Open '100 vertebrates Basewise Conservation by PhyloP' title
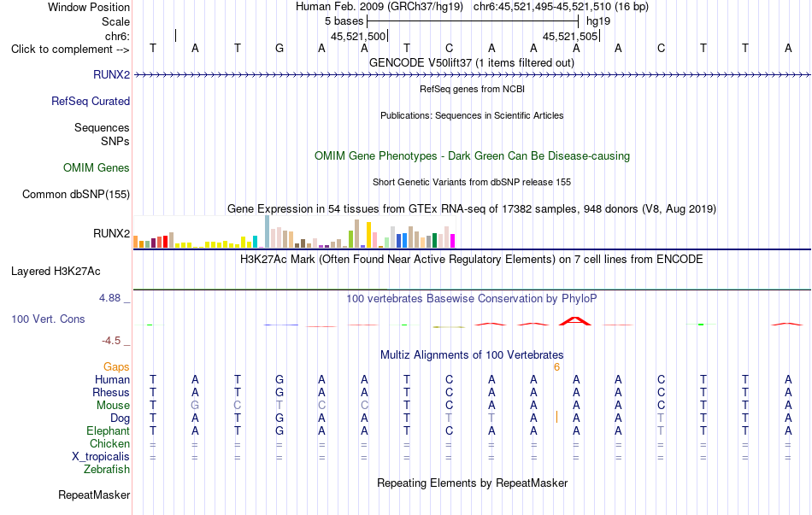 pyautogui.click(x=471, y=299)
